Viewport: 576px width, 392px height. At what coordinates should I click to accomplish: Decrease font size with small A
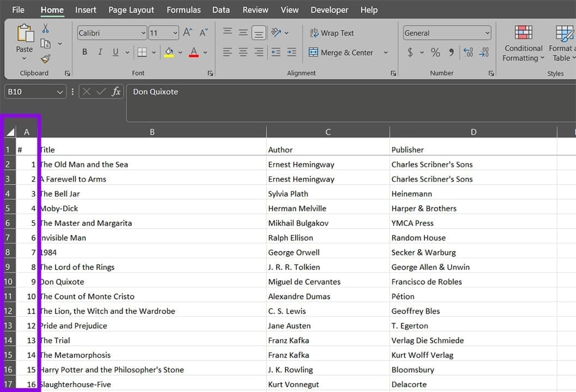[x=204, y=33]
